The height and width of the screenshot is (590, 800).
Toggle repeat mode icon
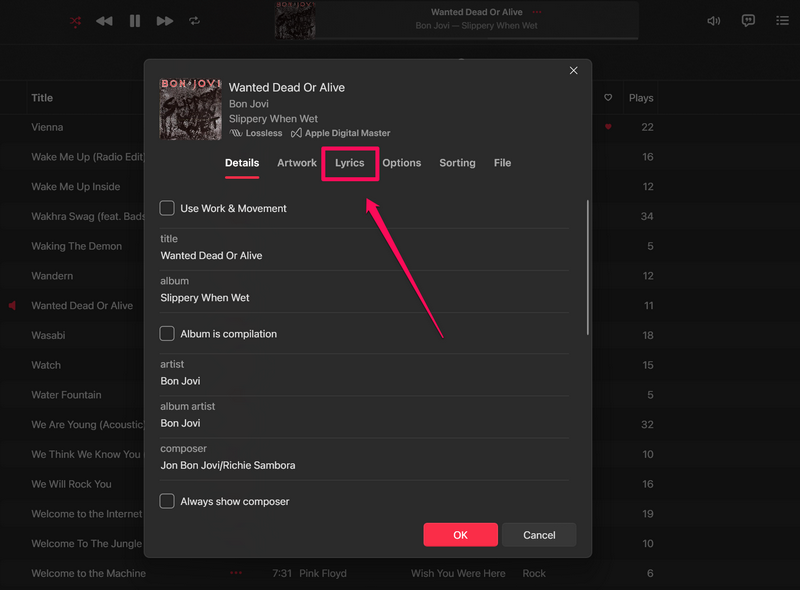(194, 21)
